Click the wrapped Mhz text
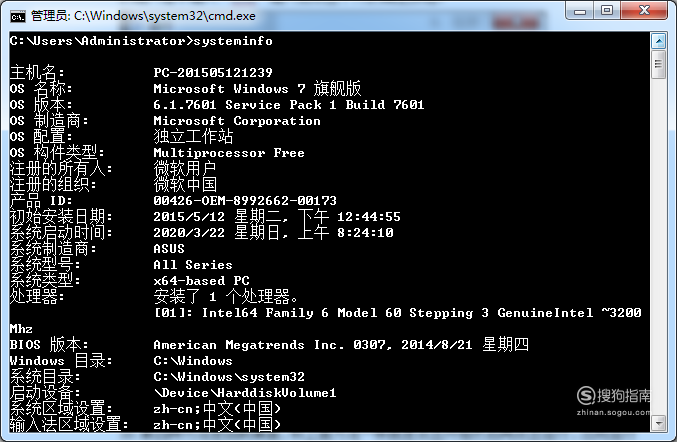Image resolution: width=677 pixels, height=442 pixels. 21,329
